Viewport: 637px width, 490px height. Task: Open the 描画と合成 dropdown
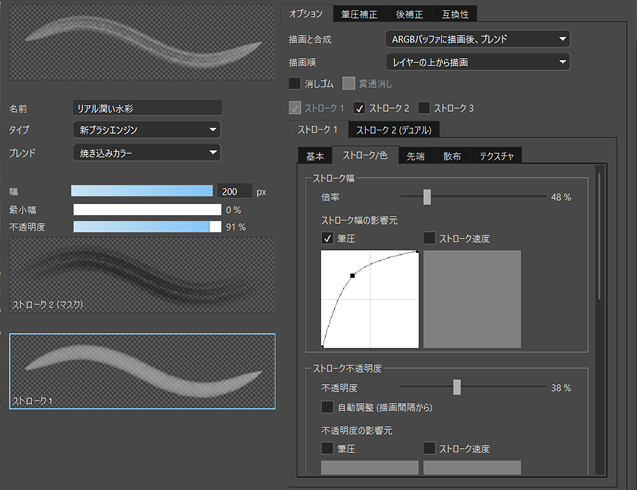click(x=477, y=40)
